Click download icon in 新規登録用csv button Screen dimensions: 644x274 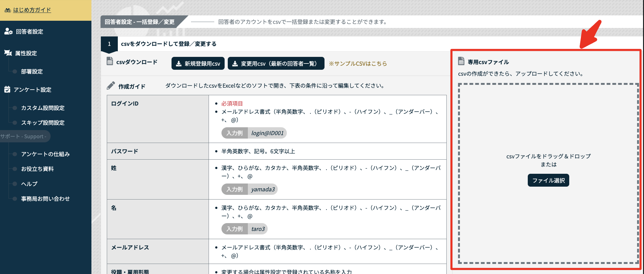(x=178, y=64)
